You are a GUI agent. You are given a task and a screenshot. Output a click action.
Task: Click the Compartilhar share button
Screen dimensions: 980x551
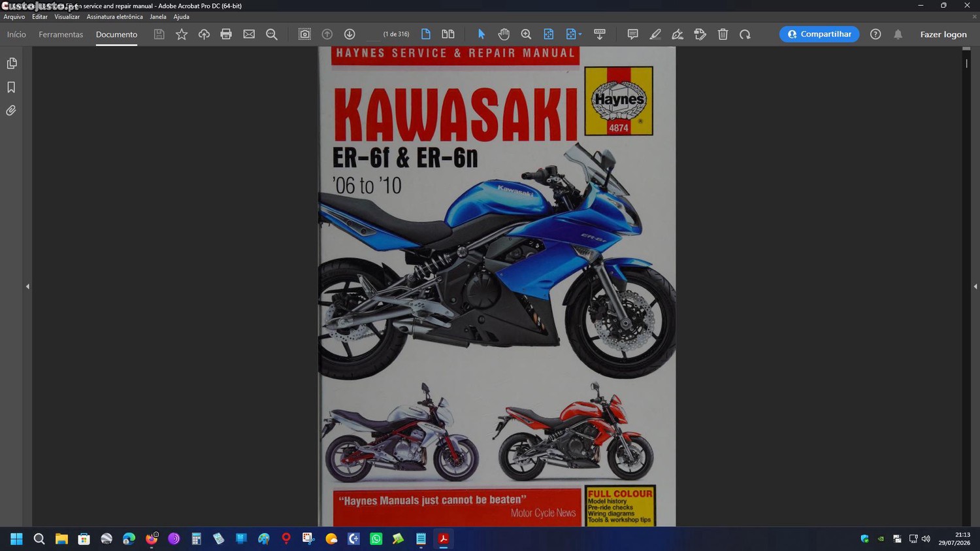[819, 34]
